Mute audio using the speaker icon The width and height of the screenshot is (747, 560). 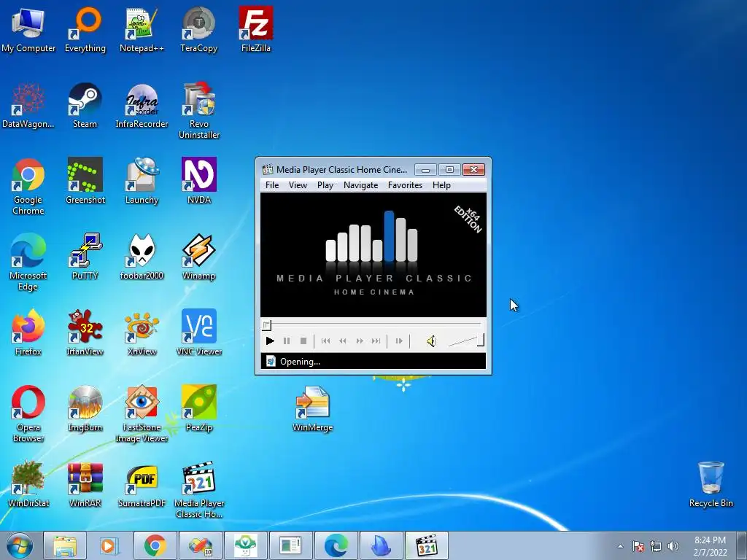[431, 341]
